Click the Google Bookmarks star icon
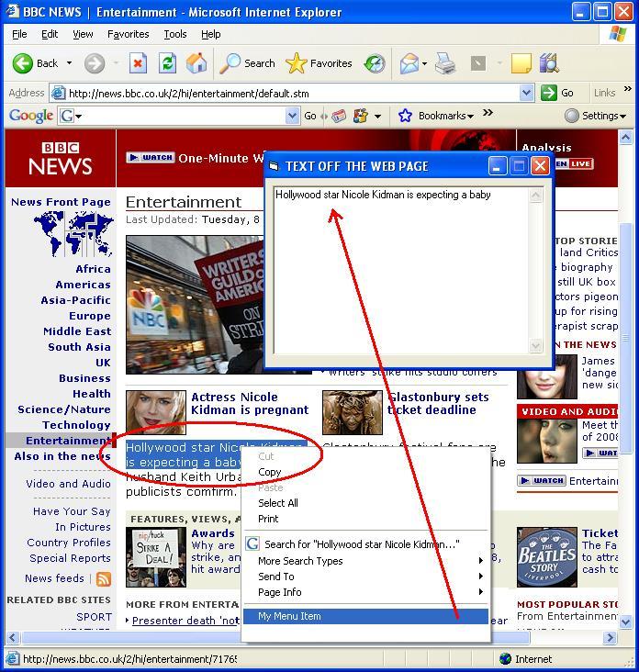This screenshot has height=672, width=639. pyautogui.click(x=405, y=116)
